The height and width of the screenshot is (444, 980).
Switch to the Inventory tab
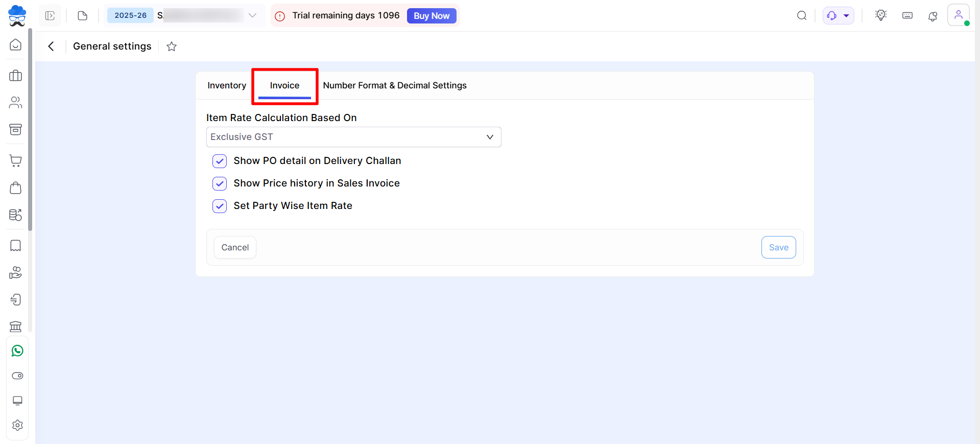coord(227,85)
